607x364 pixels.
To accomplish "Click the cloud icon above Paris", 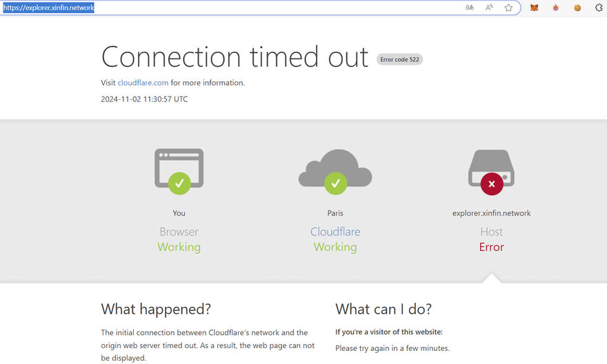I will (x=335, y=170).
